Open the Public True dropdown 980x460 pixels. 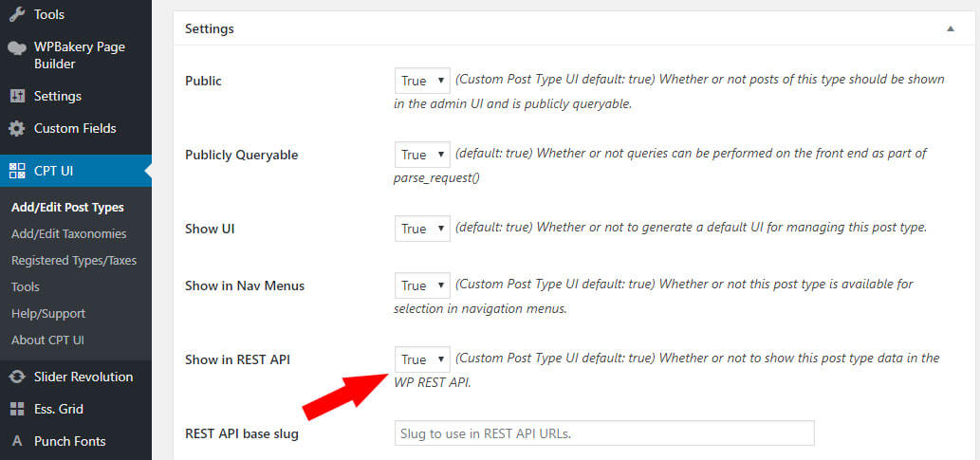[422, 81]
